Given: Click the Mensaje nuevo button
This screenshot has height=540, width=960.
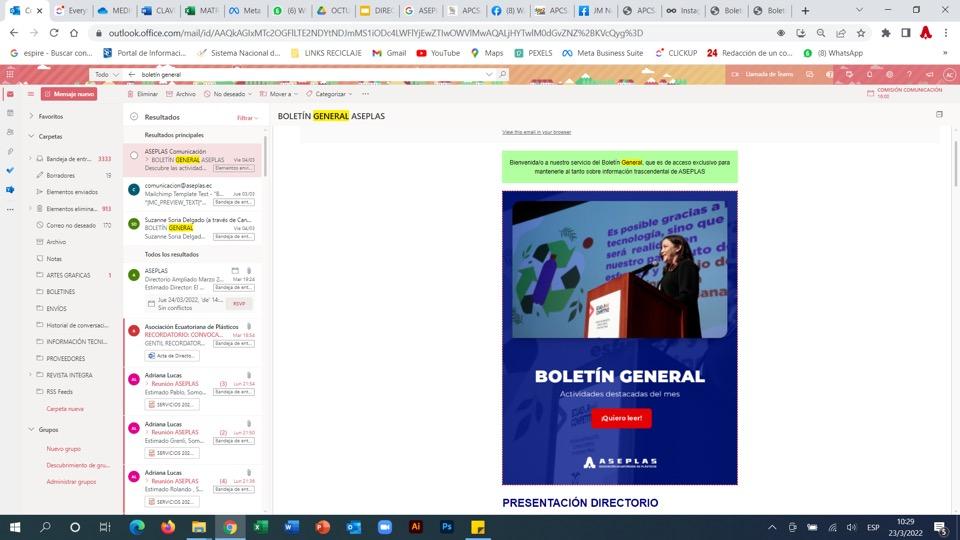Looking at the screenshot, I should (69, 94).
